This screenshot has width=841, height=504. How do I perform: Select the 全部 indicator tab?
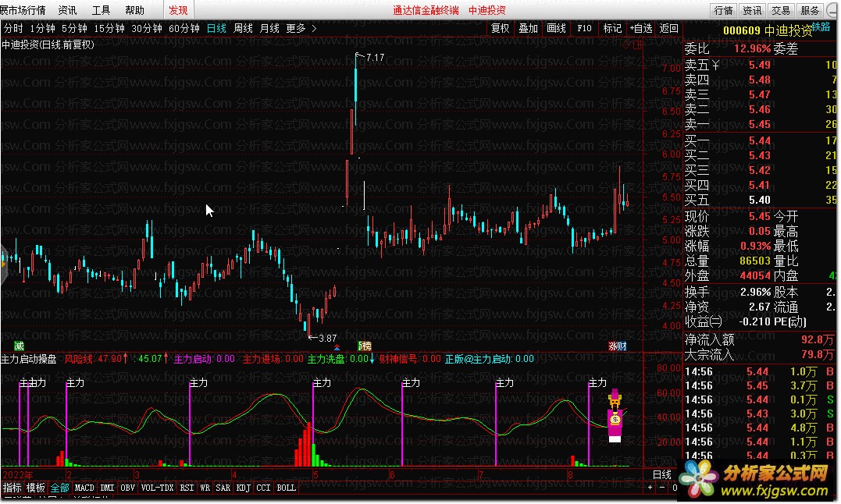[x=59, y=488]
